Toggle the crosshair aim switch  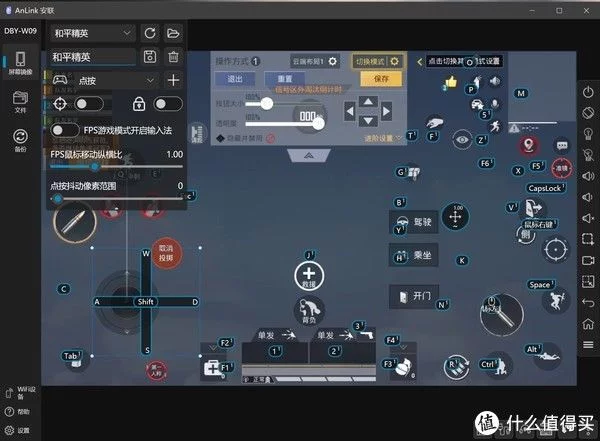tap(88, 104)
